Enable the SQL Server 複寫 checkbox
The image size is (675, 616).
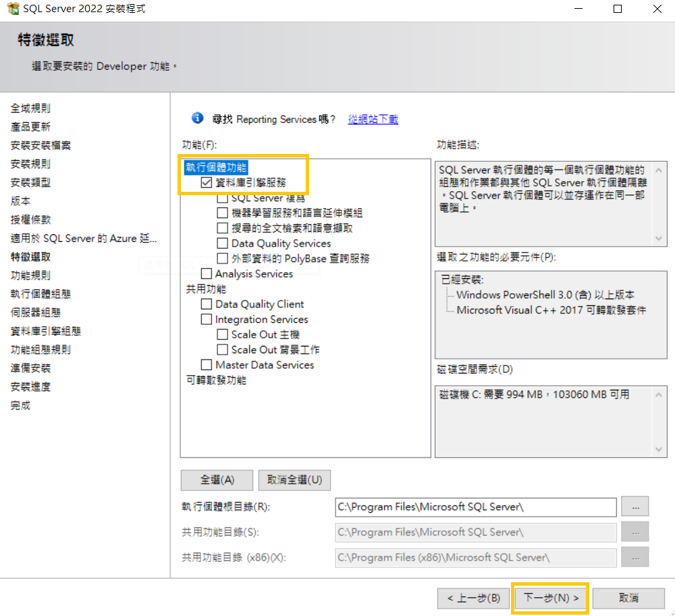223,198
